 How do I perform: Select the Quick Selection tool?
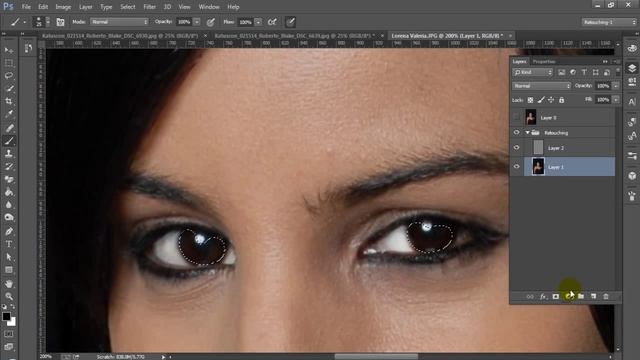(x=9, y=89)
